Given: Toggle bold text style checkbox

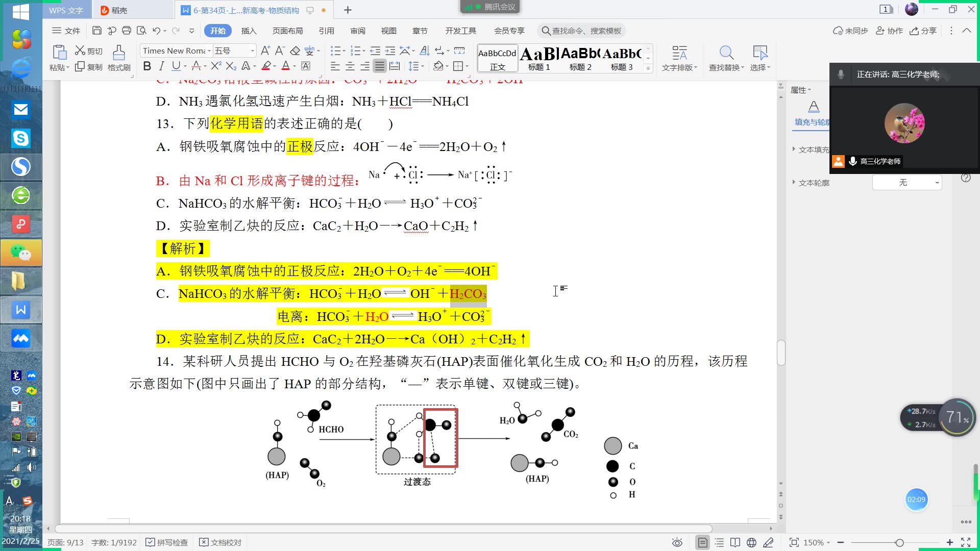Looking at the screenshot, I should pyautogui.click(x=146, y=66).
